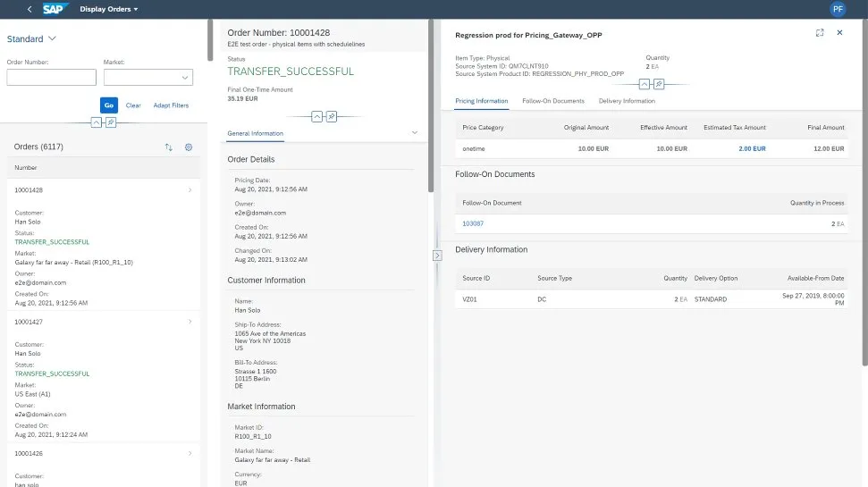Select the Follow-On Documents tab
868x487 pixels.
pyautogui.click(x=552, y=101)
